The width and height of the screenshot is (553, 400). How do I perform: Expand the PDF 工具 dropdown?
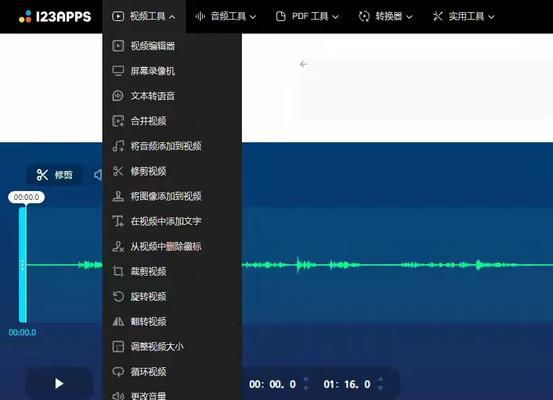click(x=307, y=16)
